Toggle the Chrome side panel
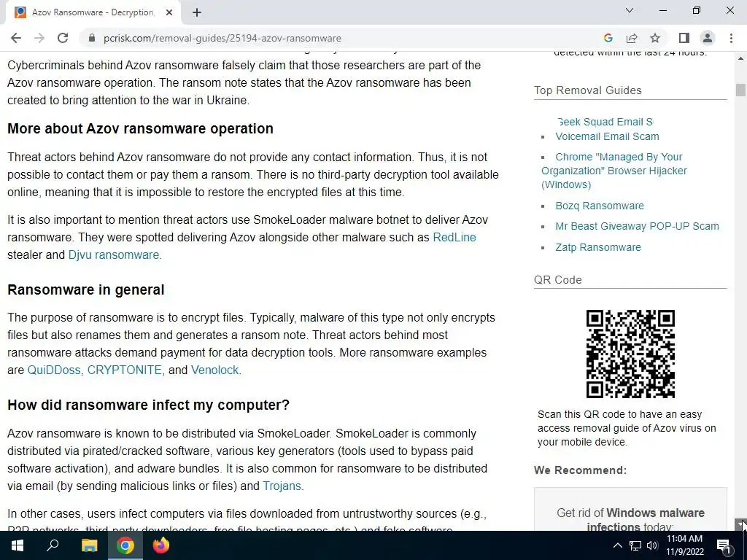 coord(684,38)
